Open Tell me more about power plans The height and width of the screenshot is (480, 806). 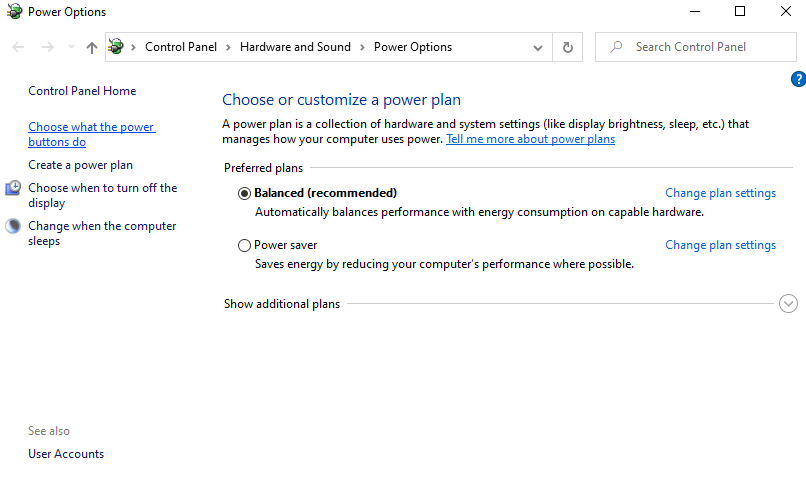[530, 139]
